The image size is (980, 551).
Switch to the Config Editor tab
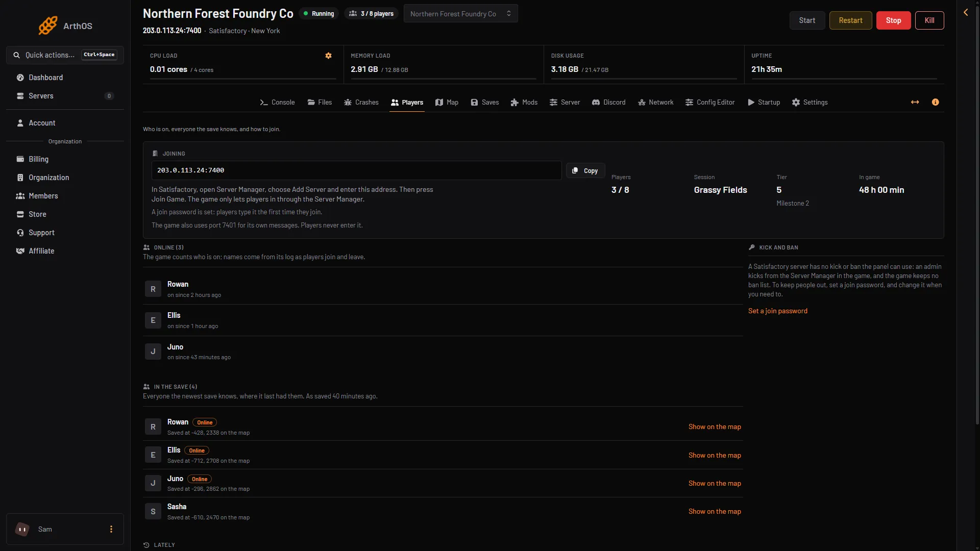pos(710,103)
